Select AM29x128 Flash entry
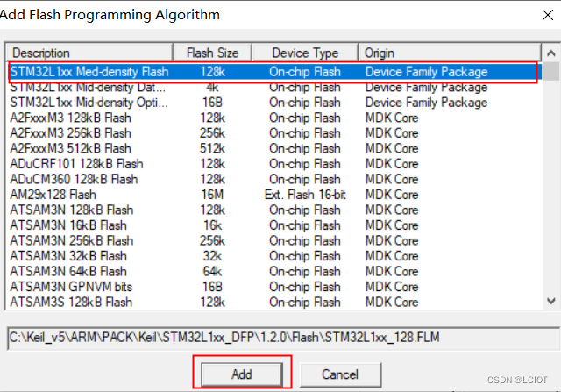 (x=273, y=195)
